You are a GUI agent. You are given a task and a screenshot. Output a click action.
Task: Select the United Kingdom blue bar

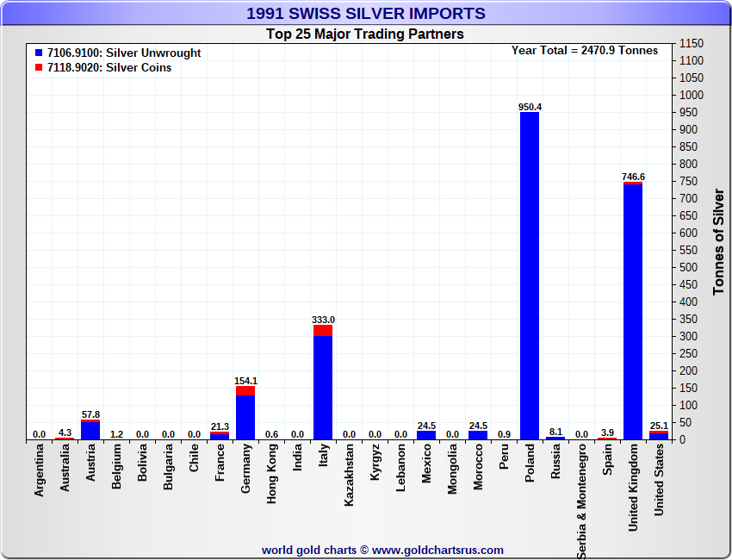point(633,312)
